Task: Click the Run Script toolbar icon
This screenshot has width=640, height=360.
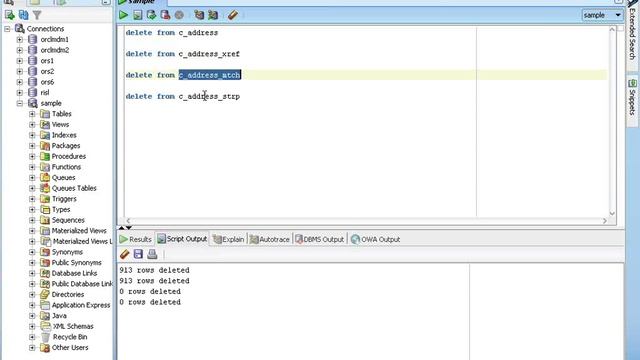Action: [x=138, y=15]
